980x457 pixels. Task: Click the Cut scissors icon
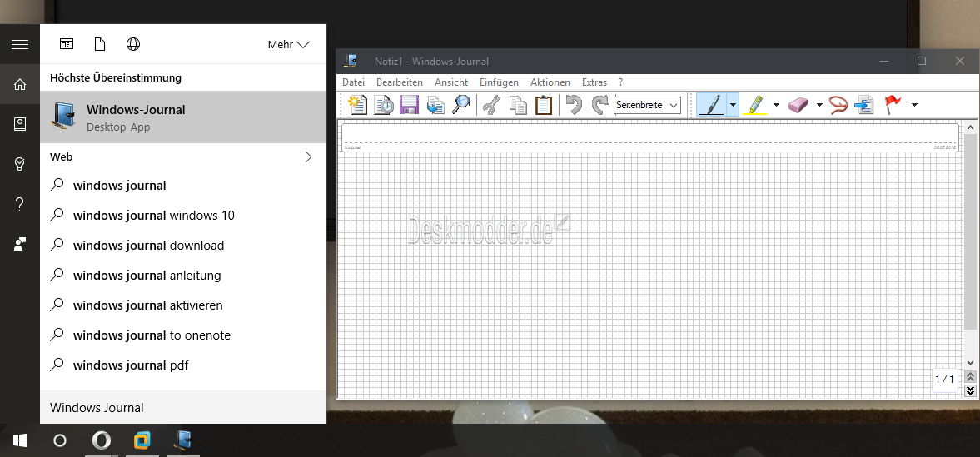pyautogui.click(x=492, y=105)
